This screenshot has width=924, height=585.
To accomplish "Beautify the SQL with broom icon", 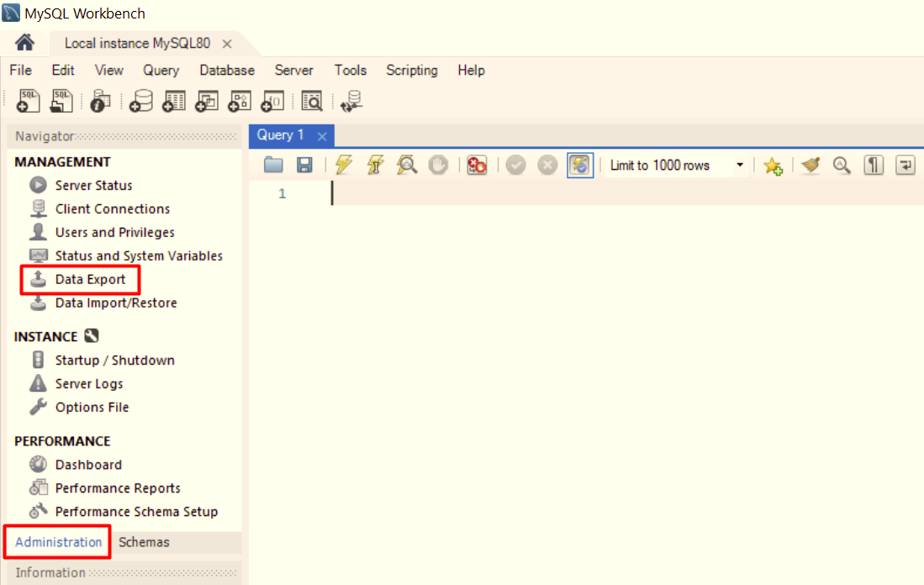I will tap(810, 165).
